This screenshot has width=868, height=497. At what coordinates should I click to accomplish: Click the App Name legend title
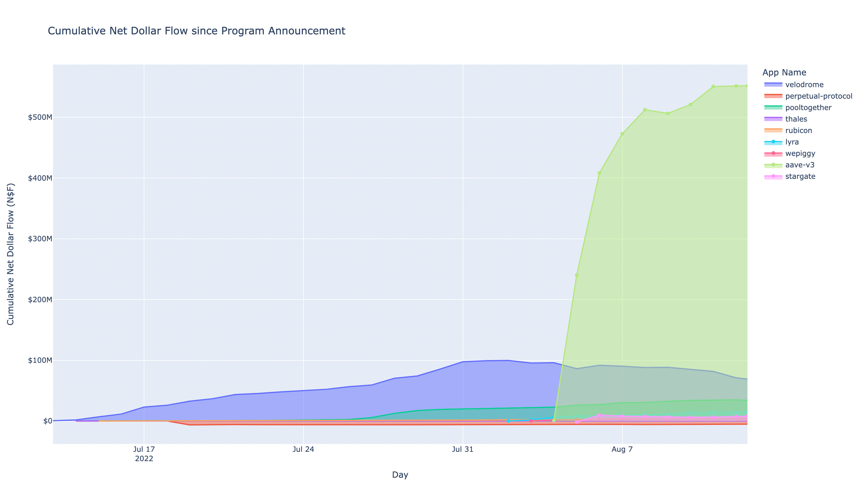[x=784, y=72]
